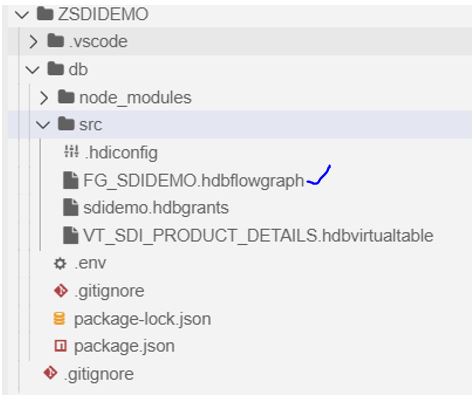Screen dimensions: 476x404
Task: Expand the node_modules folder arrow
Action: [44, 98]
